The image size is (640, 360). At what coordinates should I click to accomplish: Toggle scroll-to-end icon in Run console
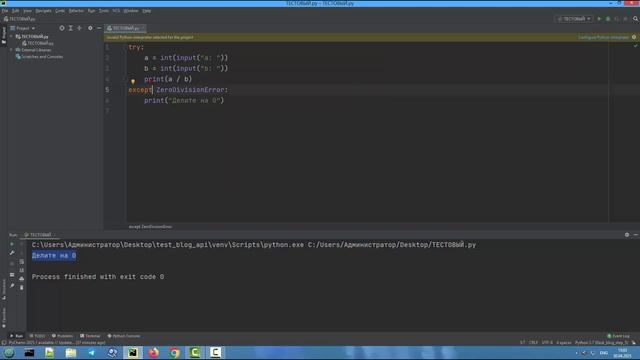(22, 270)
